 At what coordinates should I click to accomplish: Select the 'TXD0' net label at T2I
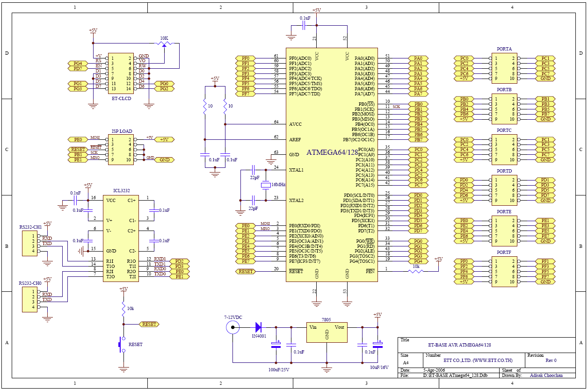point(160,274)
